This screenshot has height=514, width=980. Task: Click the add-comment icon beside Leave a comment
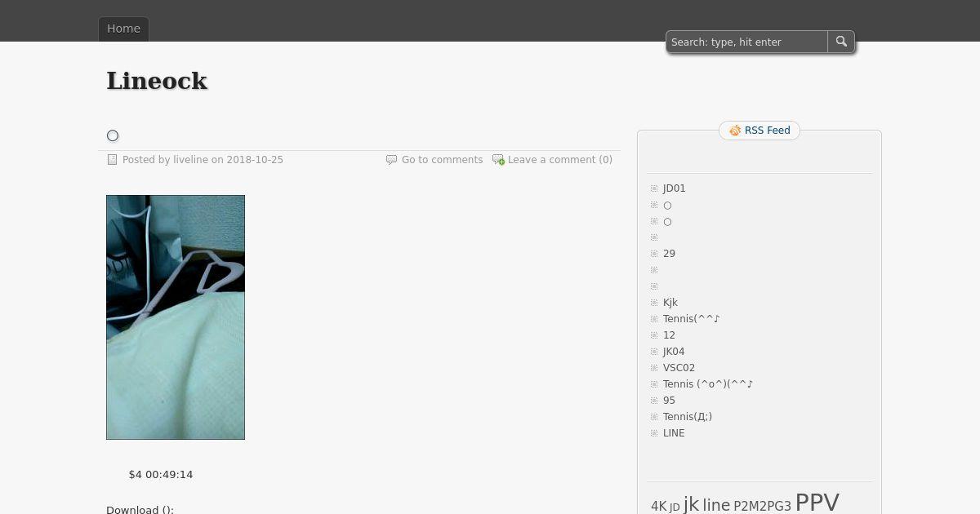498,160
